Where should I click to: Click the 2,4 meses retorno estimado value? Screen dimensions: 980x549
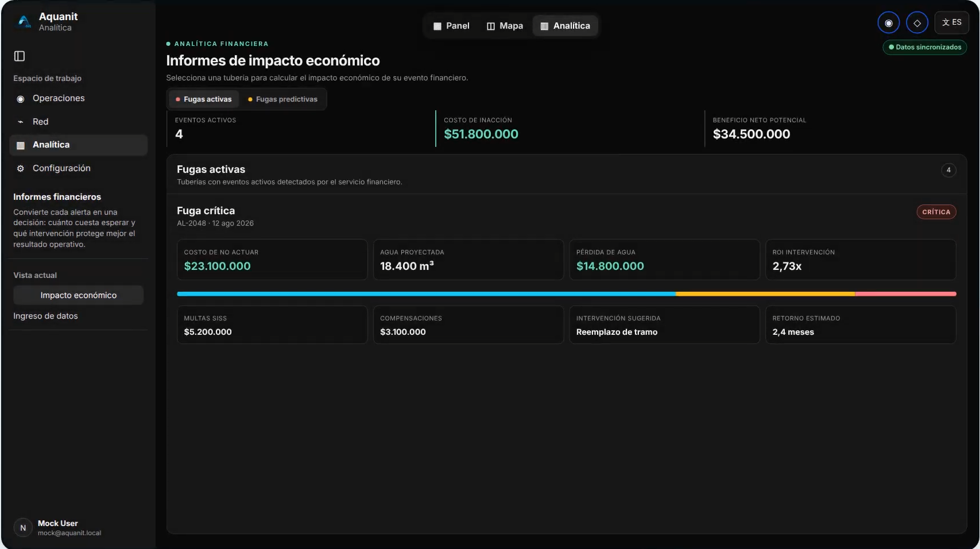793,332
